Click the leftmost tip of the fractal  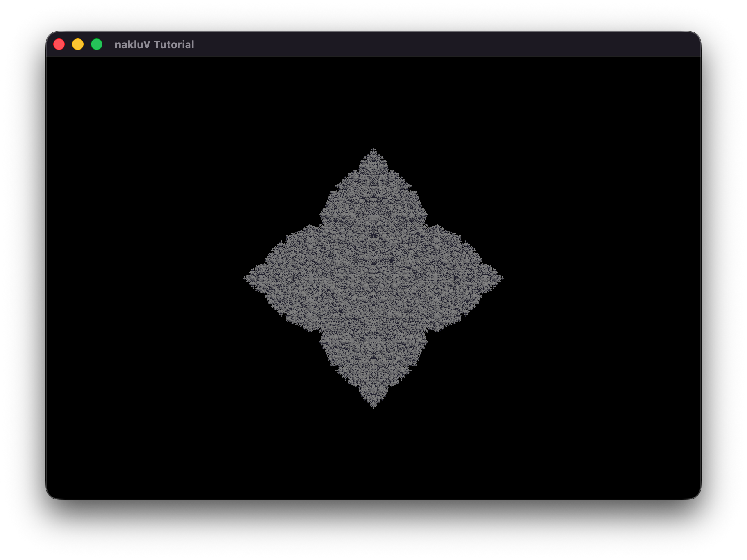click(245, 278)
